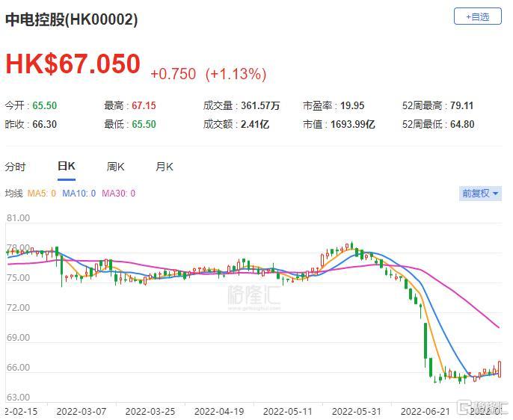Viewport: 513px width, 420px height.
Task: Click the stock title 中电控股(HK00002)
Action: 71,19
